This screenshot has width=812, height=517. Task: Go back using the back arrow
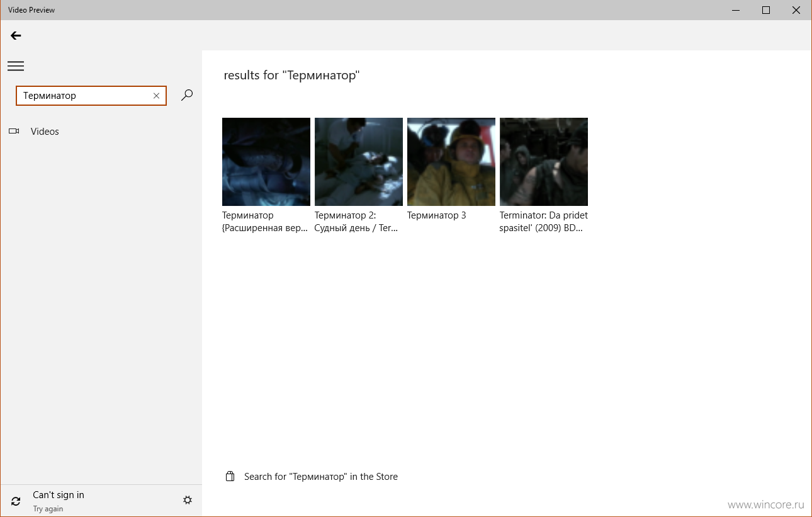point(16,36)
